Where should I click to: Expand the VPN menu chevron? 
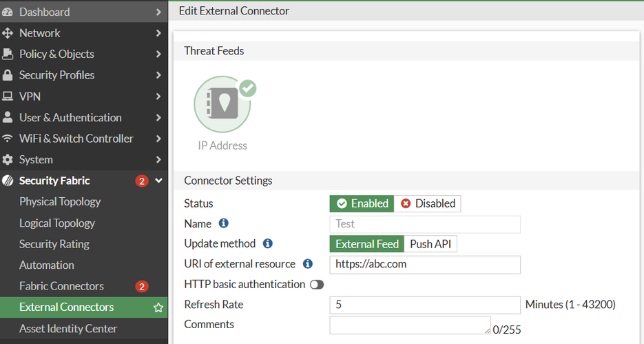tap(158, 97)
